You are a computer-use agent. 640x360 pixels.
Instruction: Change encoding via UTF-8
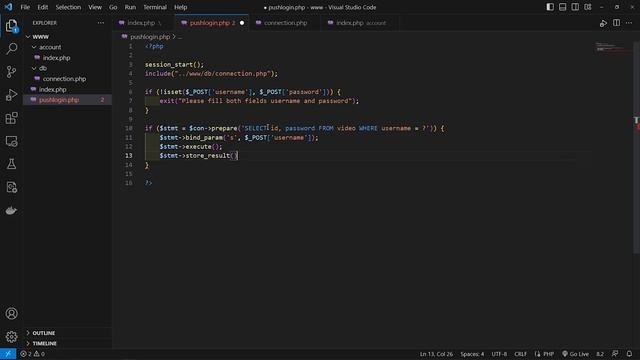point(499,354)
